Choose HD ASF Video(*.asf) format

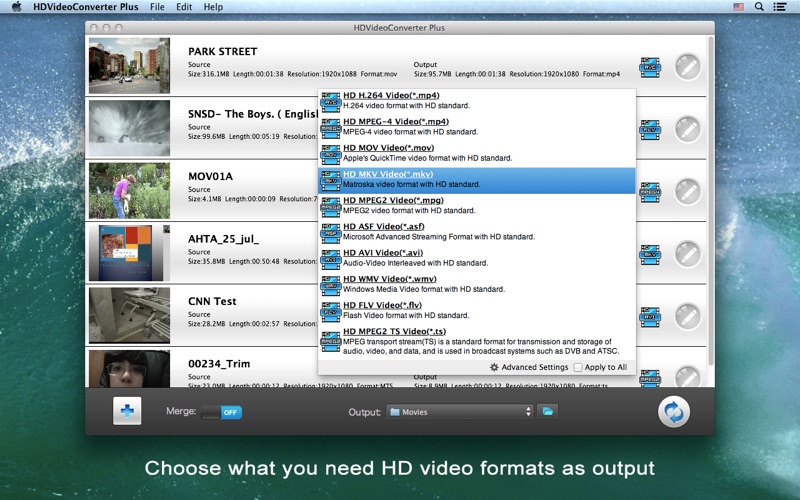tap(477, 233)
